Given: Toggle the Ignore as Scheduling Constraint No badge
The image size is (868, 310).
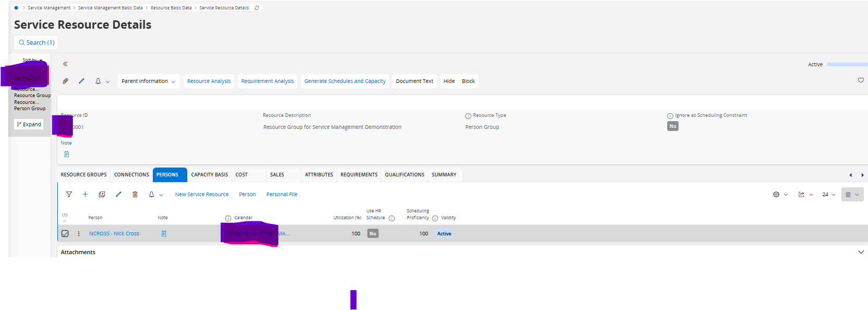Looking at the screenshot, I should [x=673, y=126].
